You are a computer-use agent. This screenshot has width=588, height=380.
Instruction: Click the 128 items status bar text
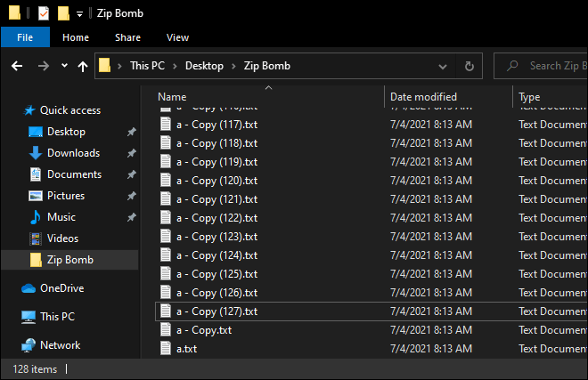pos(35,369)
